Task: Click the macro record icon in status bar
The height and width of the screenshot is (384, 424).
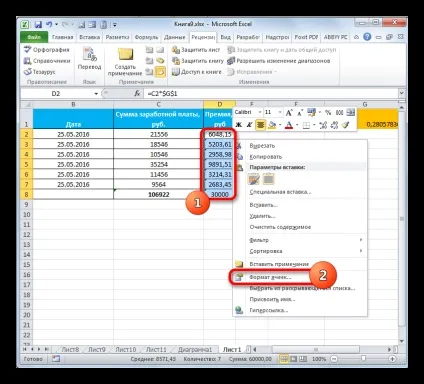Action: (56, 359)
